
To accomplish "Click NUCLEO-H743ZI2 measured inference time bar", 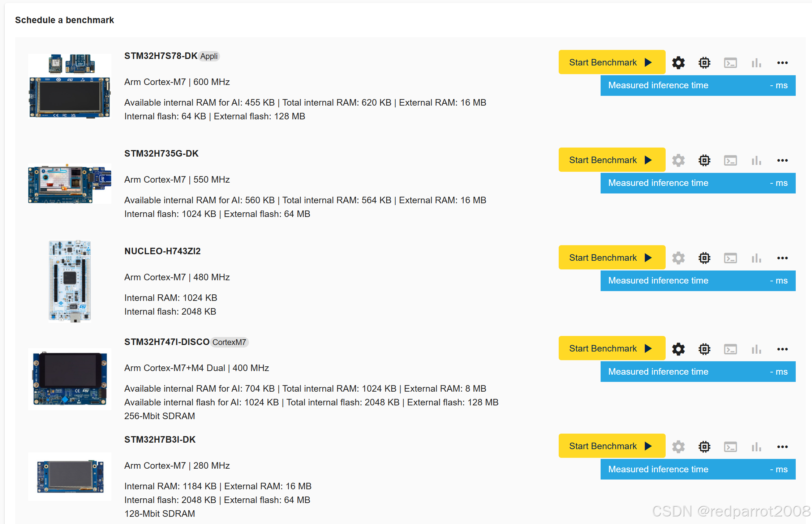I will pos(698,281).
